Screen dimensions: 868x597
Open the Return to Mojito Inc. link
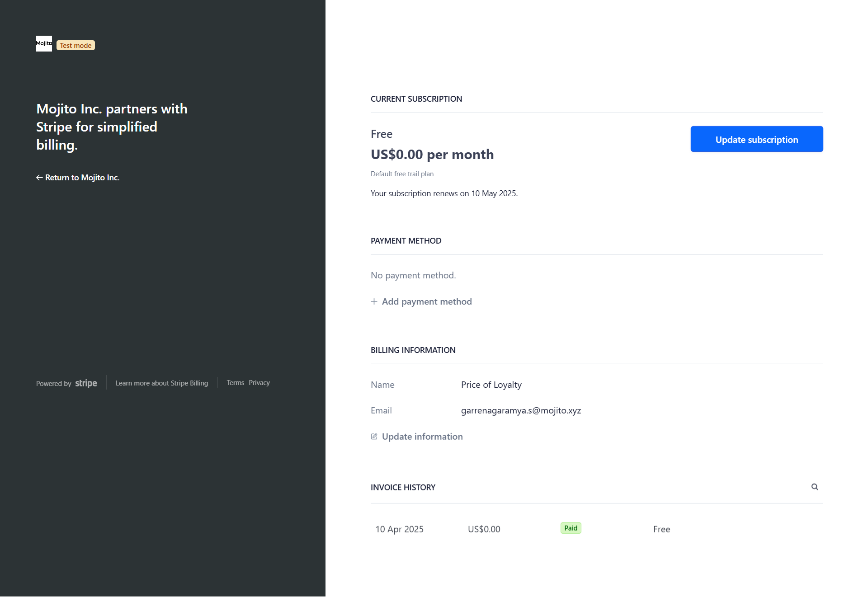pos(82,178)
